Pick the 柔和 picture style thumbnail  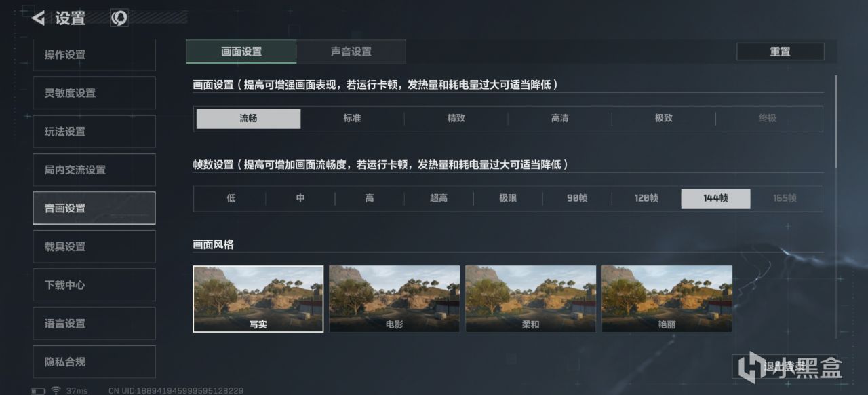(531, 299)
